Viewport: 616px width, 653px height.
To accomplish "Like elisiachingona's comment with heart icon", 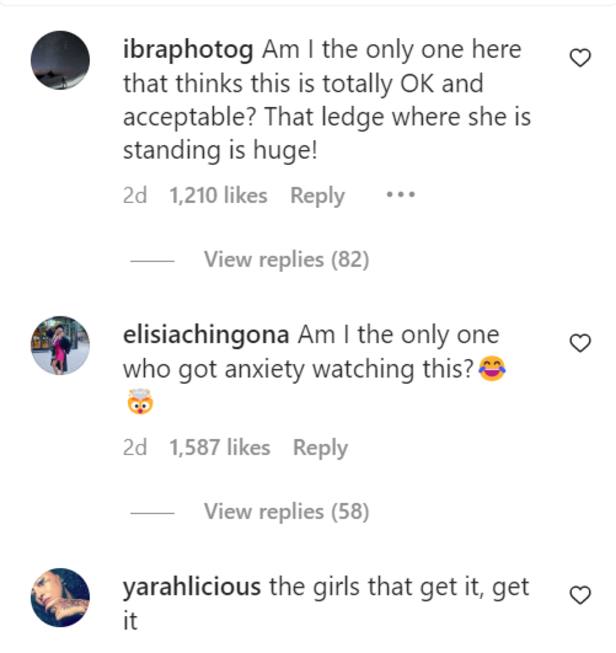I will 580,343.
